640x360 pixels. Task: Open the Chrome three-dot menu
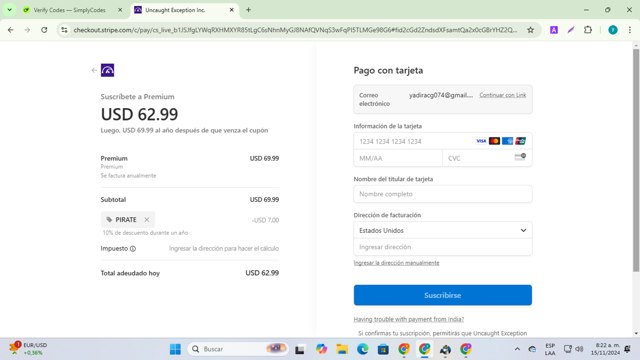pos(630,30)
